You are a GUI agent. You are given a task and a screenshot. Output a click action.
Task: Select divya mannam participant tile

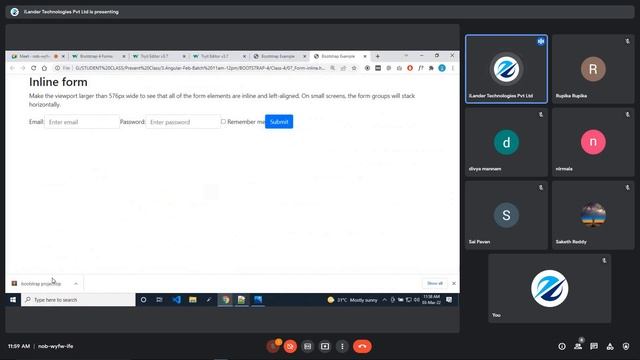(506, 142)
